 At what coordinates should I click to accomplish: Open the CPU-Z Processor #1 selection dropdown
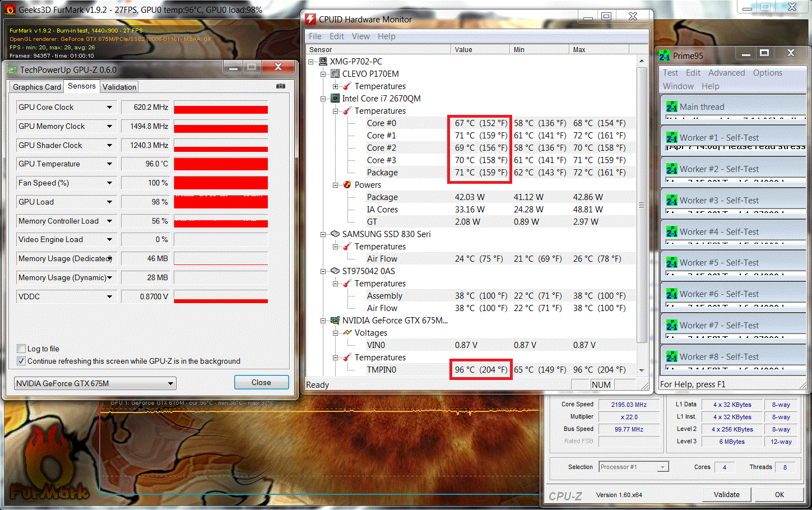click(x=663, y=467)
